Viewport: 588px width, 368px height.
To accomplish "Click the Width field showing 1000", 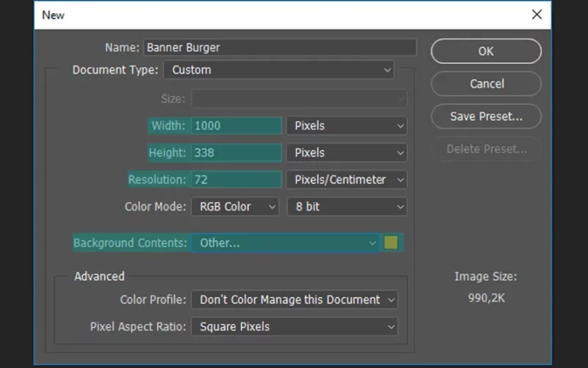I will pyautogui.click(x=236, y=126).
